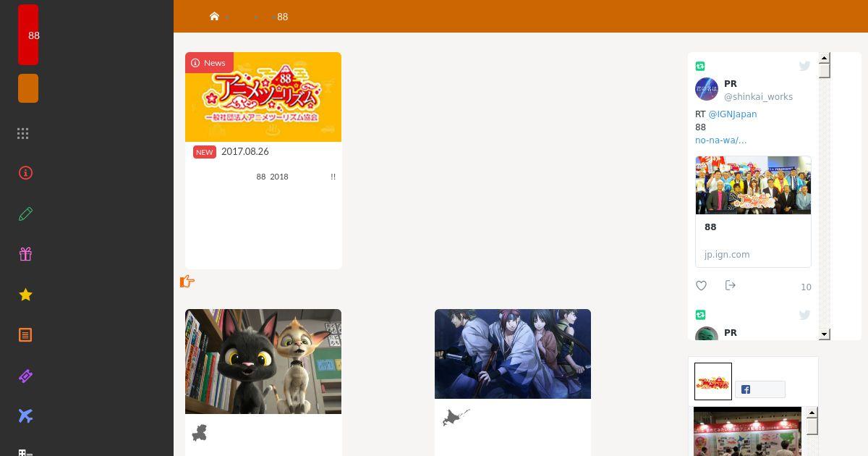
Task: Open the @IGNJapan mention link
Action: tap(733, 114)
